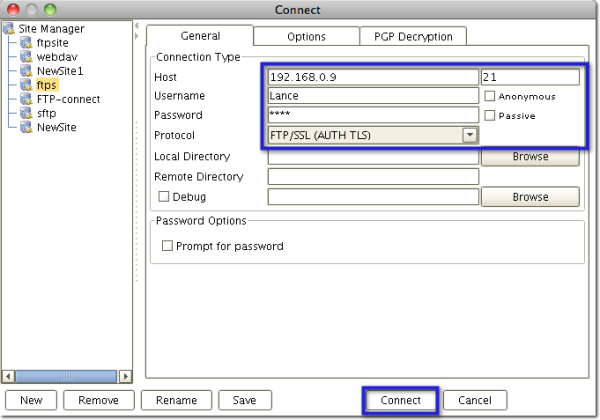Open the Protocol dropdown arrow
Image resolution: width=600 pixels, height=420 pixels.
click(x=470, y=135)
